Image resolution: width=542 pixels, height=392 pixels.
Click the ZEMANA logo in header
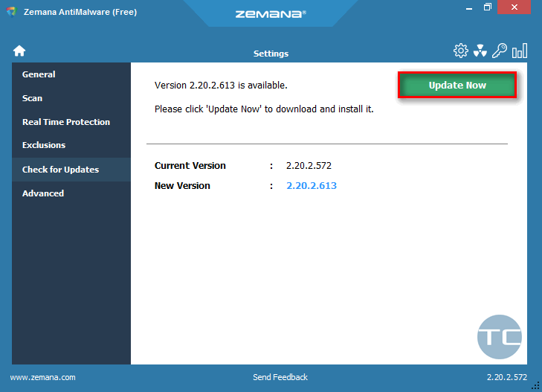pyautogui.click(x=271, y=14)
